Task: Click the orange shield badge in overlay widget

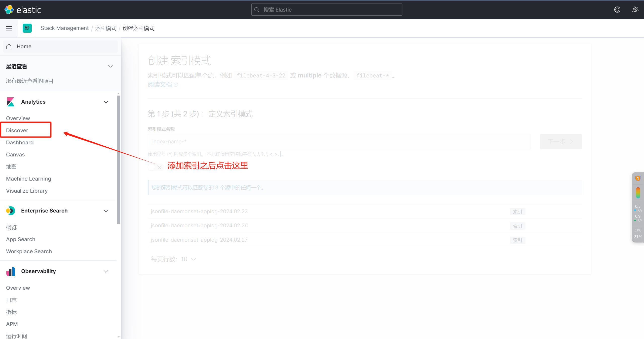Action: 638,178
